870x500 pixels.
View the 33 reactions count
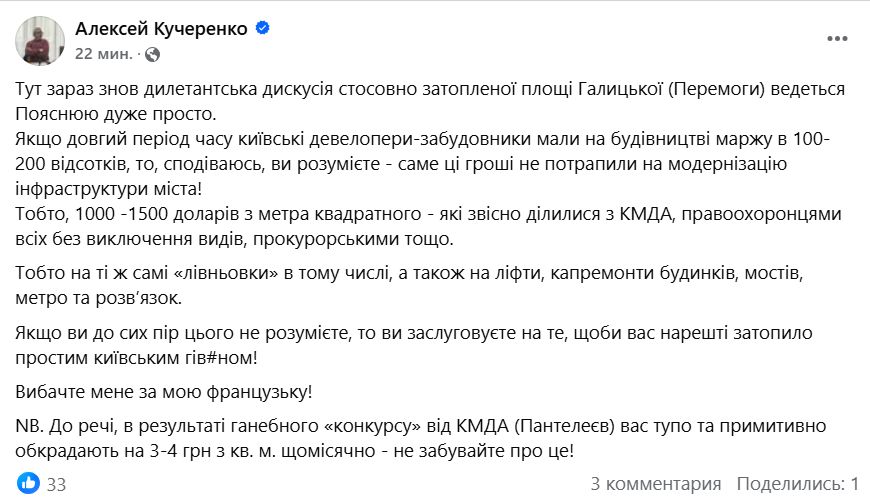56,484
